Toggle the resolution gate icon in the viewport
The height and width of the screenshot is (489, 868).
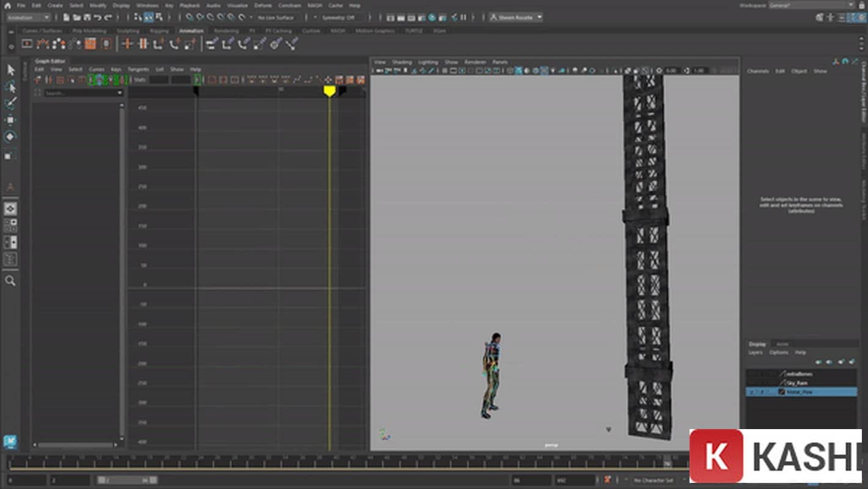[461, 70]
